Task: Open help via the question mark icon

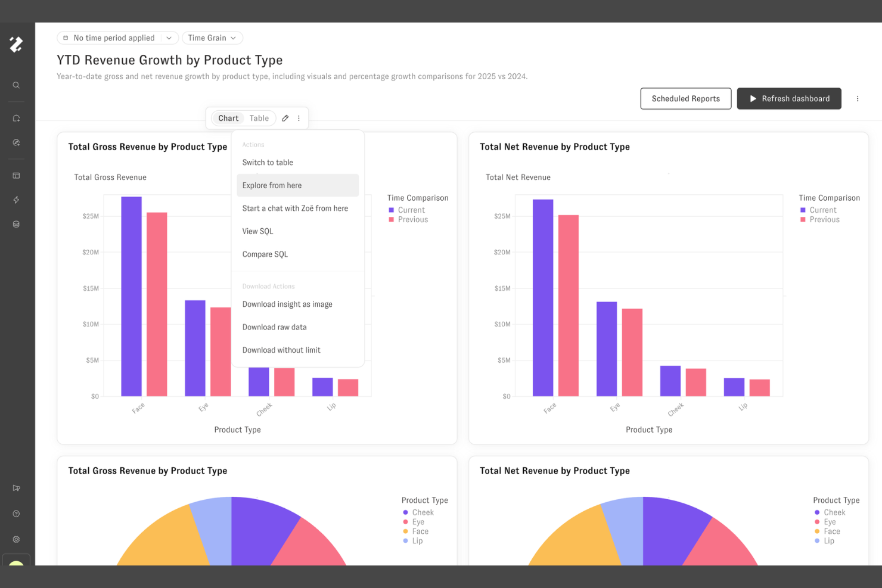Action: pos(16,514)
